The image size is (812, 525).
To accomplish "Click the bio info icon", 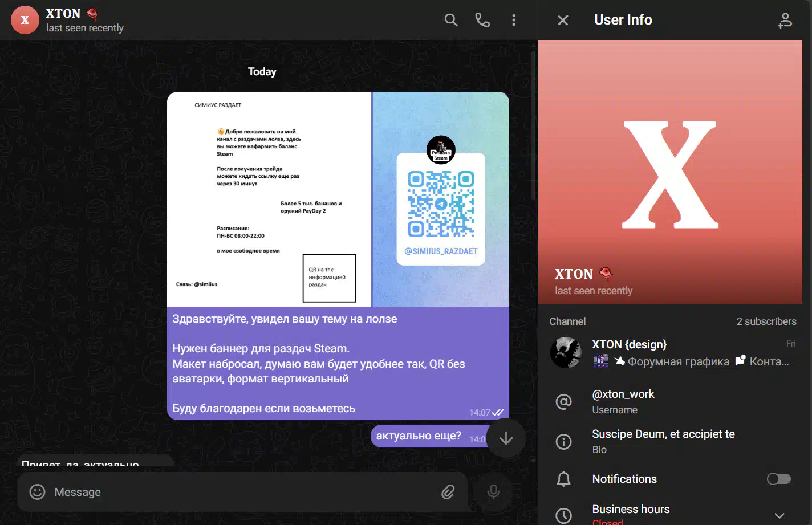I will 563,442.
